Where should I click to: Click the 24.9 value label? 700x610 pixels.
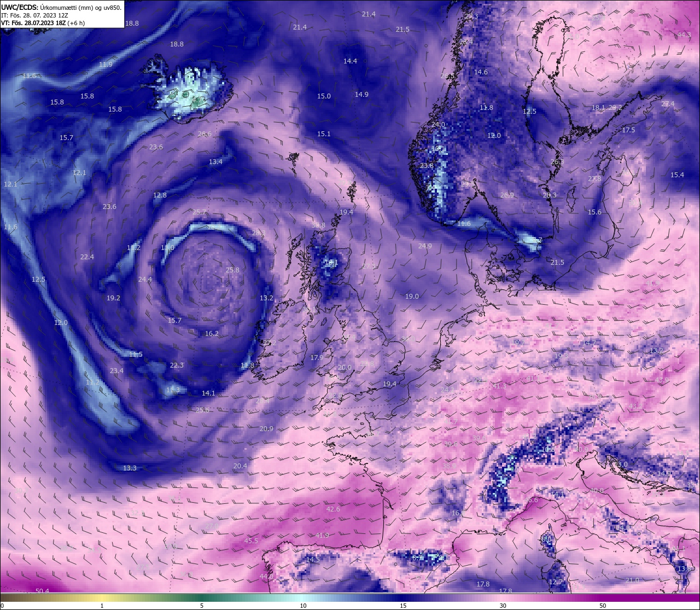(x=425, y=246)
